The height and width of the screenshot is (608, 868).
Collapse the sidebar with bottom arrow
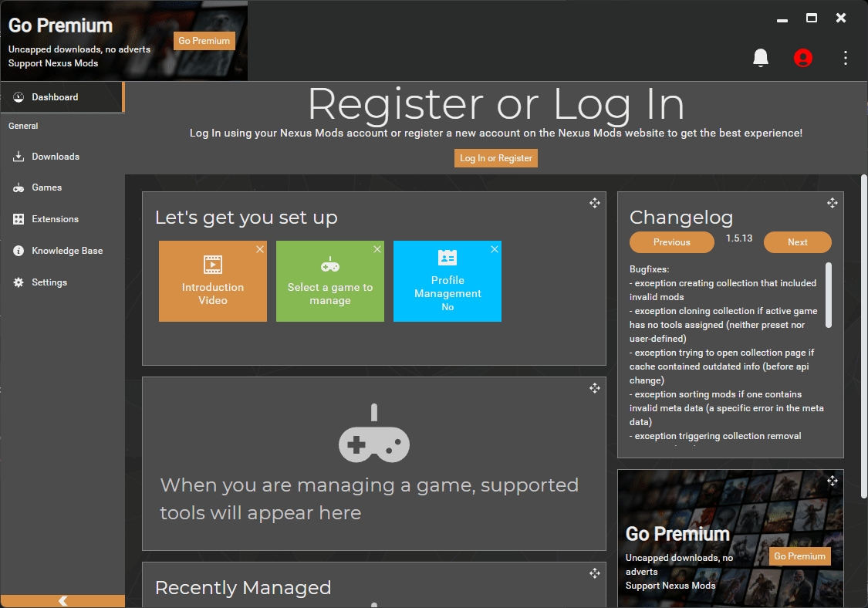click(62, 601)
